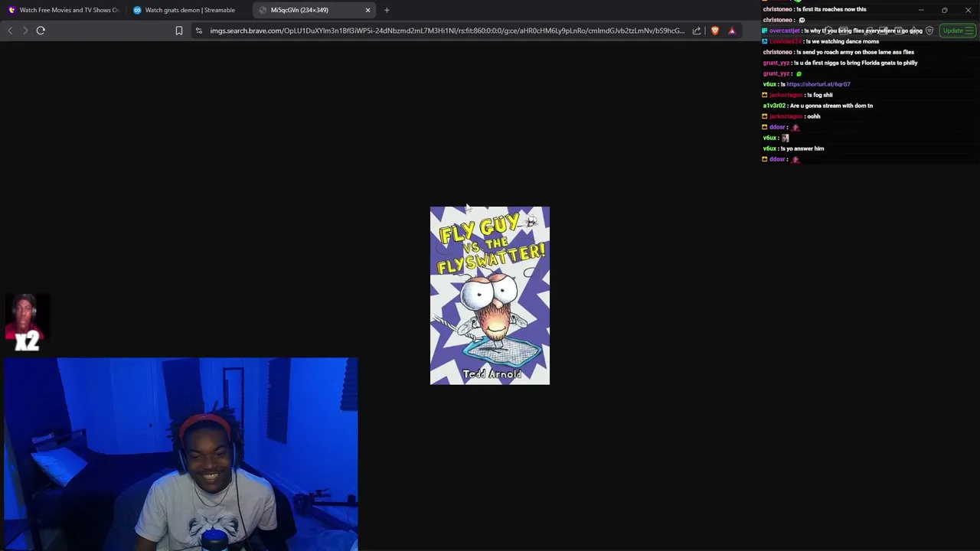Screen dimensions: 980x551
Task: Open the shorturl.at link in chat
Action: pyautogui.click(x=818, y=84)
